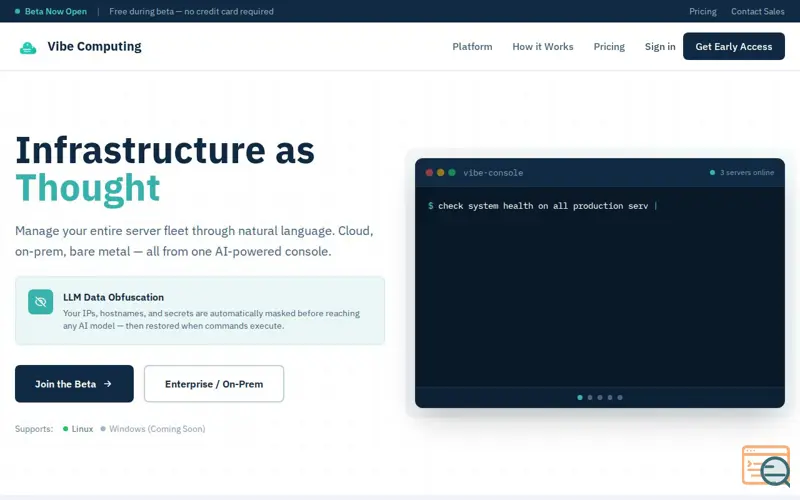Viewport: 800px width, 500px height.
Task: Select the fourth console slide dot
Action: (x=610, y=397)
